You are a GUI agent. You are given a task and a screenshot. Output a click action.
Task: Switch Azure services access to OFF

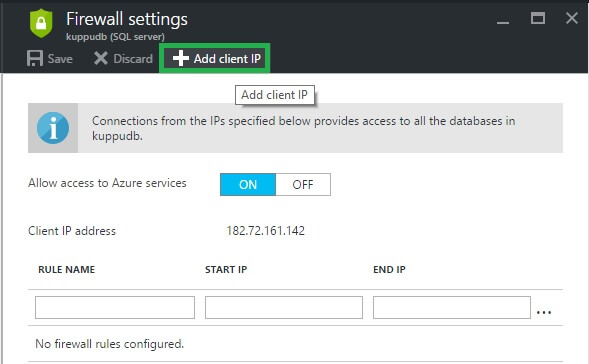[x=303, y=184]
